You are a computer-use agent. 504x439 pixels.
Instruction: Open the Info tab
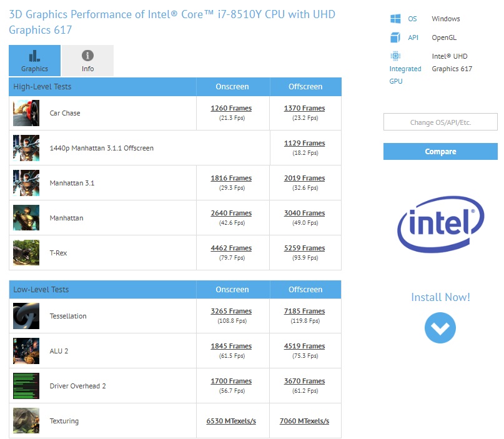[88, 61]
